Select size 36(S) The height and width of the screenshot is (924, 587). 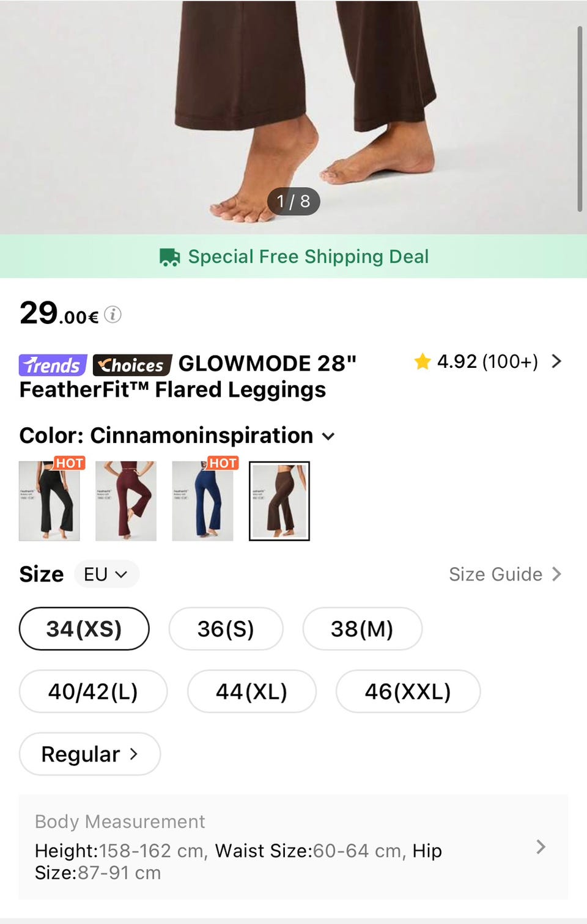(226, 629)
